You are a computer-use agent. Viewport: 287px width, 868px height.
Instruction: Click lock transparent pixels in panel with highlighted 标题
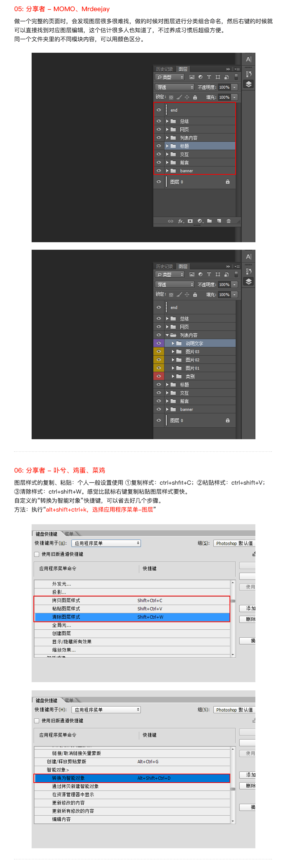tap(171, 97)
